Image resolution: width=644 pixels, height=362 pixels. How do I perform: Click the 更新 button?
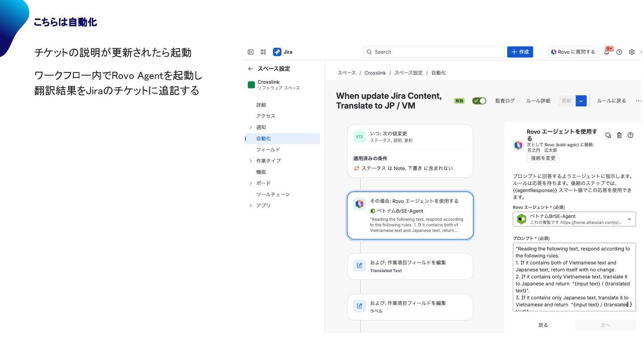click(x=567, y=101)
